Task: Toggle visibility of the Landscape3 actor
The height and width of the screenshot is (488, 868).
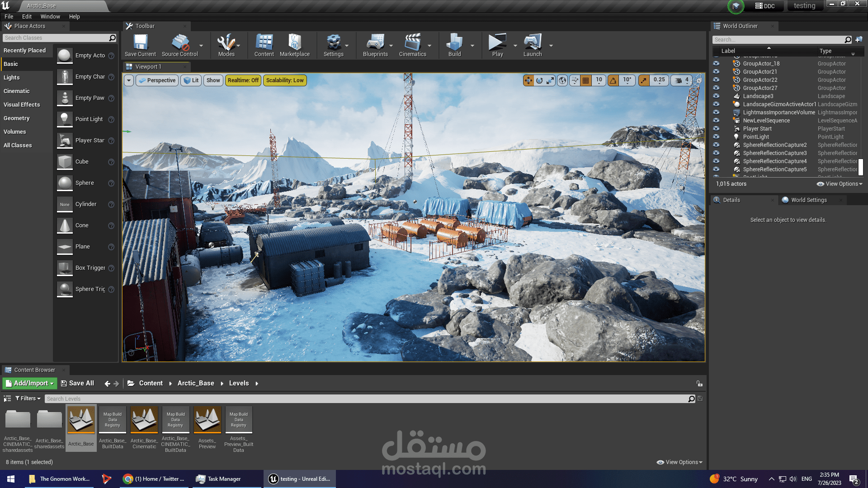Action: pyautogui.click(x=716, y=96)
